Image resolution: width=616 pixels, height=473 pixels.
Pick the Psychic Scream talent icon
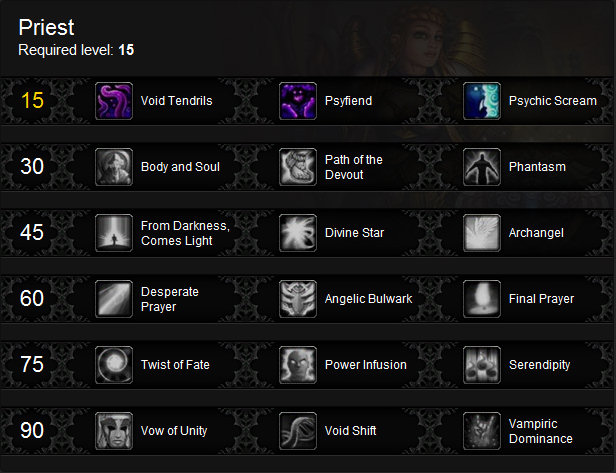pyautogui.click(x=482, y=101)
